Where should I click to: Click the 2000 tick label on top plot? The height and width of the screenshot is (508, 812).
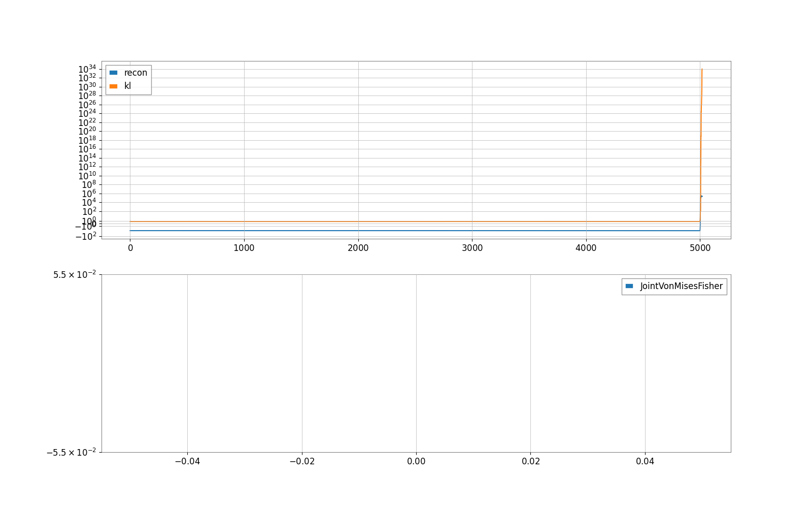[358, 248]
